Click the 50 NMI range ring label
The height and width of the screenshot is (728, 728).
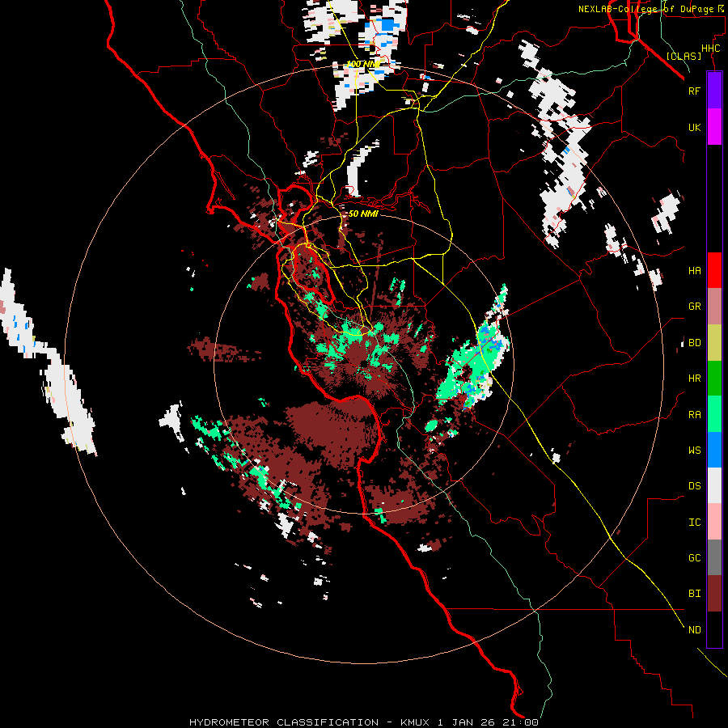pos(363,214)
